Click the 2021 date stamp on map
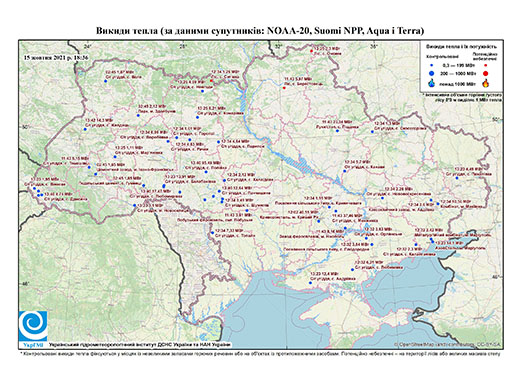Viewport: 520px width, 368px height. point(56,57)
